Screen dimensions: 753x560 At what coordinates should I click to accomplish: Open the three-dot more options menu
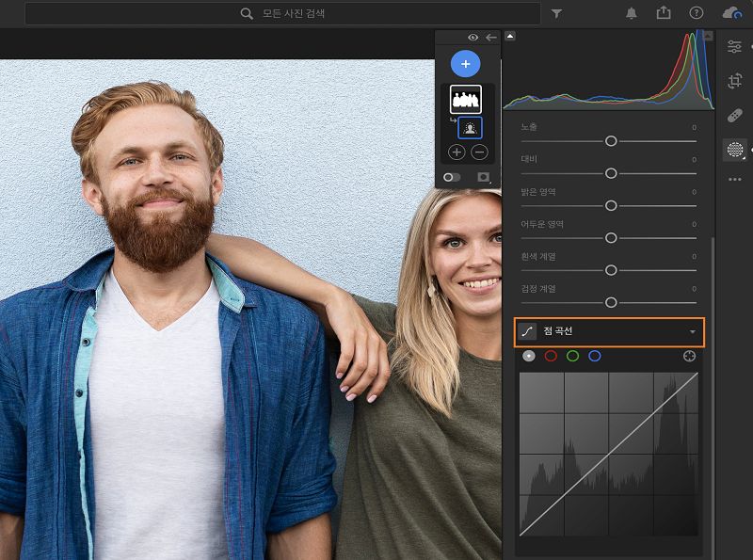click(x=735, y=179)
